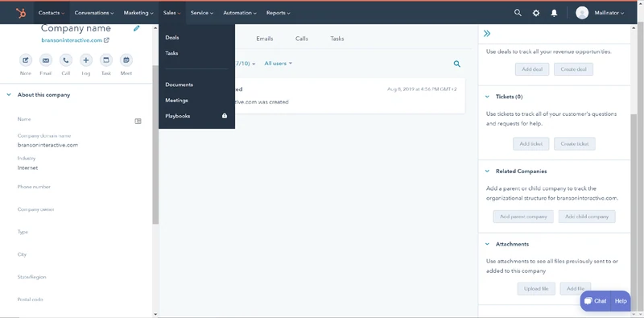Open the All users filter dropdown
Viewport: 644px width, 318px height.
tap(278, 64)
